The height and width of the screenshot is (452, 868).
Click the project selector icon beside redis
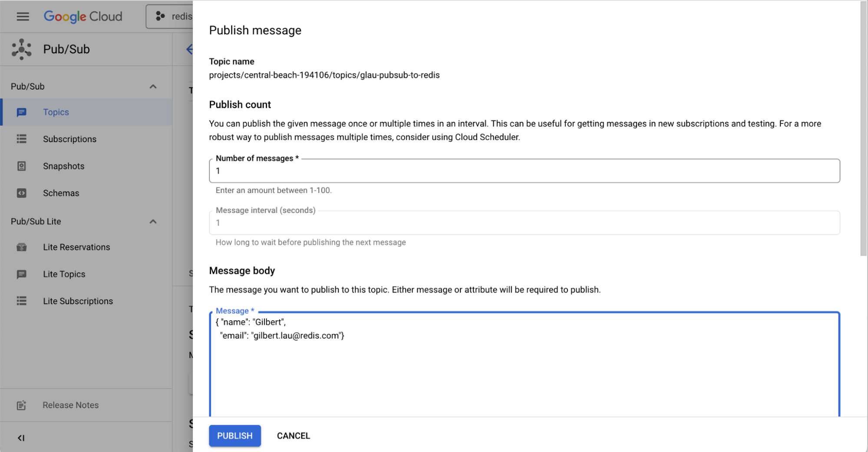click(160, 16)
